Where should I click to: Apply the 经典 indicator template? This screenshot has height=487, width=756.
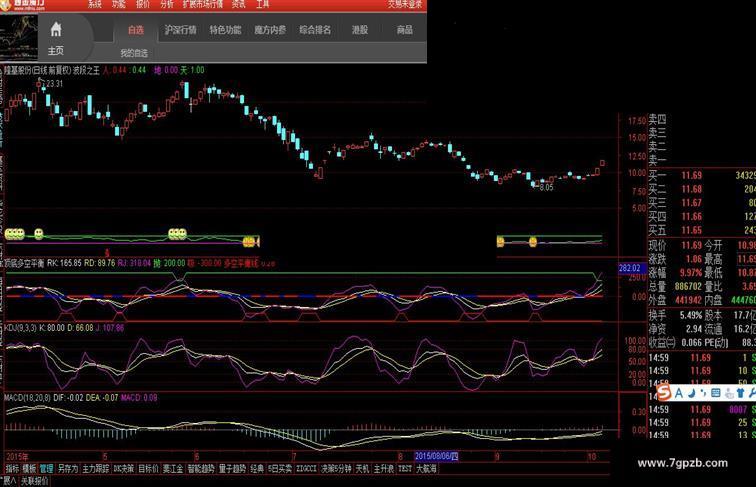256,468
